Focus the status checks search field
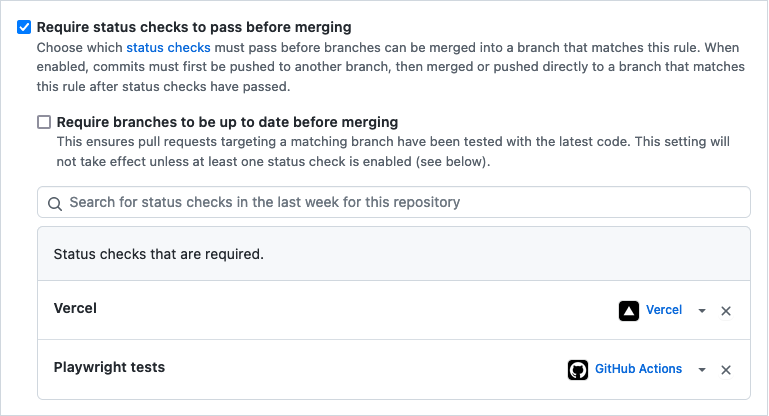Viewport: 769px width, 416px height. [x=400, y=202]
